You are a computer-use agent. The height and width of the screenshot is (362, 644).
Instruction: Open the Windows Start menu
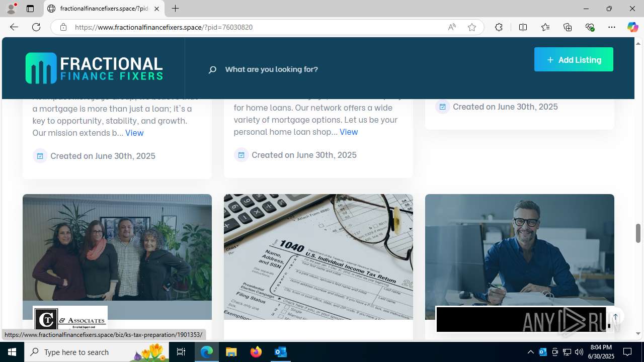(x=12, y=352)
